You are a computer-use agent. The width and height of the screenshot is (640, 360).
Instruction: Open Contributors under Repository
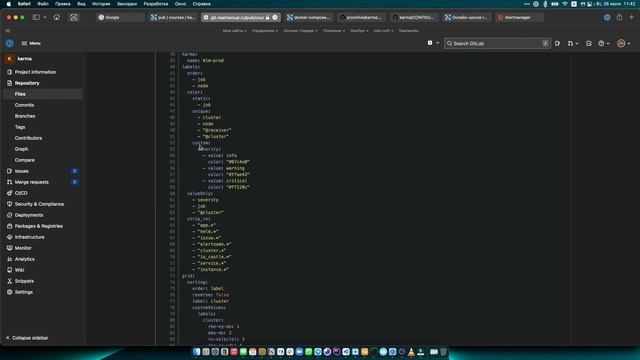(28, 138)
